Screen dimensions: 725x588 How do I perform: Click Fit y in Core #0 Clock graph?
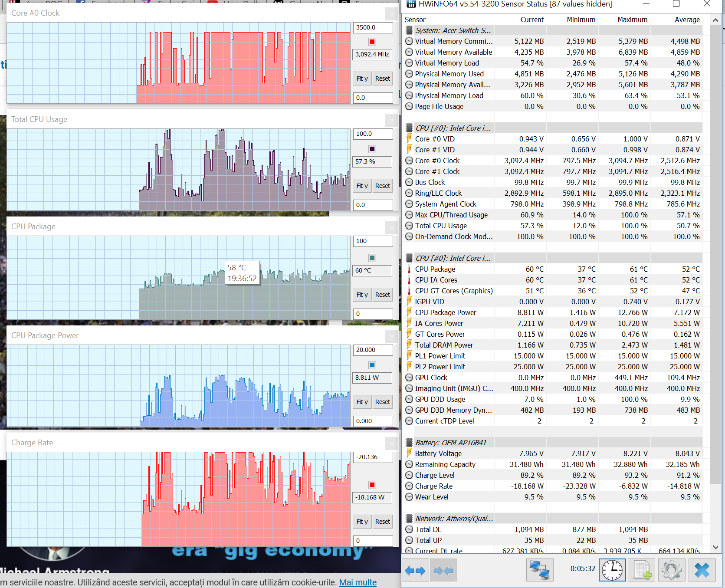[x=362, y=79]
